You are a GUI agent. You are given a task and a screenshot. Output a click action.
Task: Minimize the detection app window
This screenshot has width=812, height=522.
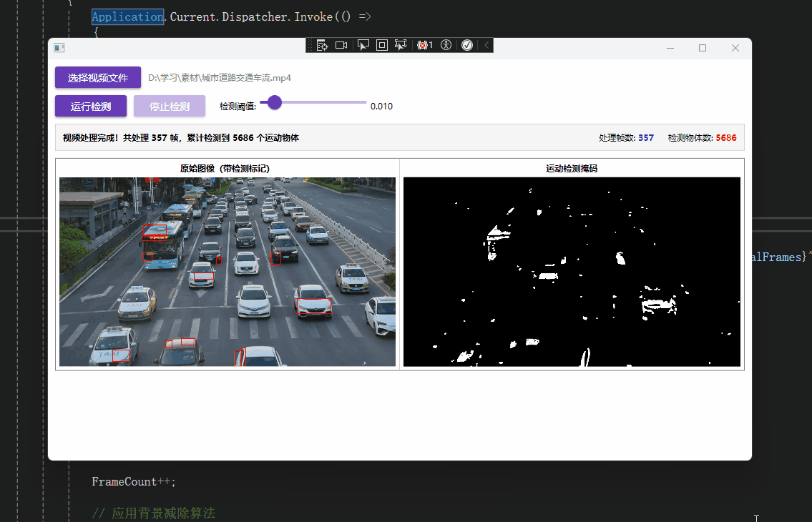pyautogui.click(x=670, y=48)
